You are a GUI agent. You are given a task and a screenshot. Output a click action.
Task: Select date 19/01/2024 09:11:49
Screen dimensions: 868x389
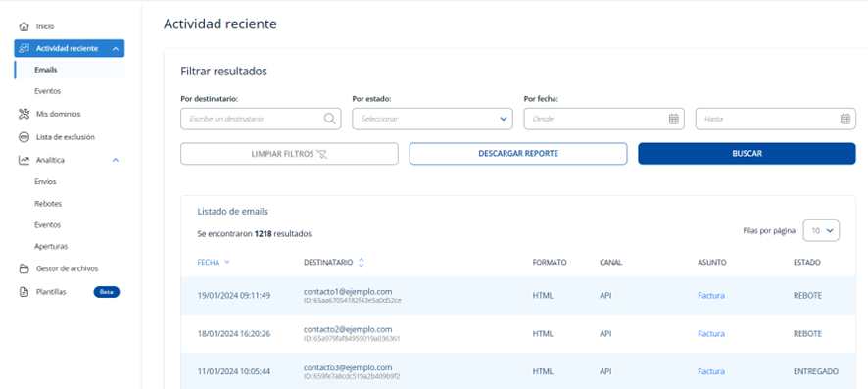click(233, 296)
